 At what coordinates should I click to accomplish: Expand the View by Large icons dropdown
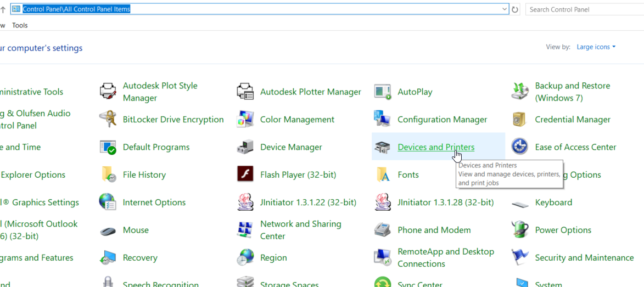[x=596, y=47]
